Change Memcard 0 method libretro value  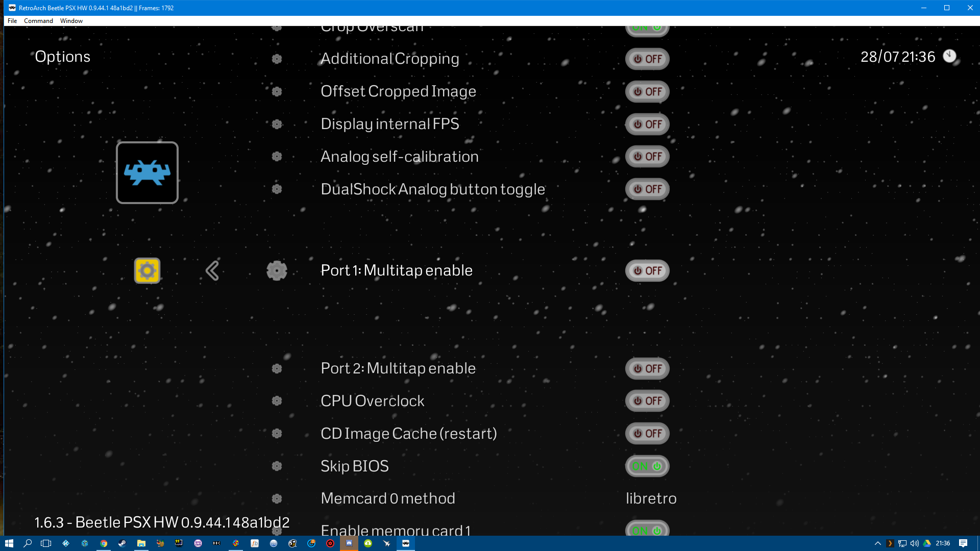pyautogui.click(x=651, y=498)
